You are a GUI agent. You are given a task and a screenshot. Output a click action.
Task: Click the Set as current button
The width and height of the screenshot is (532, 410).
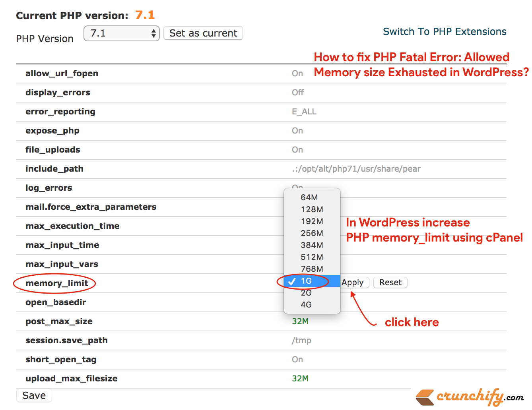(203, 33)
